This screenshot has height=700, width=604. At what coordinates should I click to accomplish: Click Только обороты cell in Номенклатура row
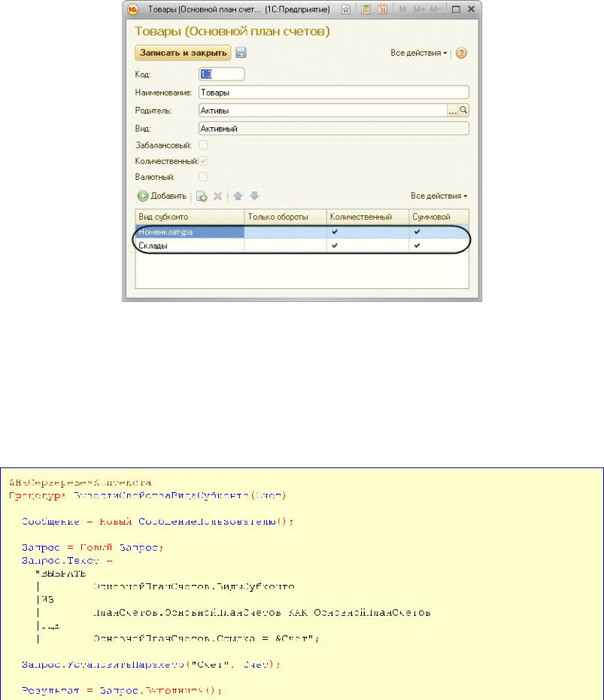tap(286, 232)
